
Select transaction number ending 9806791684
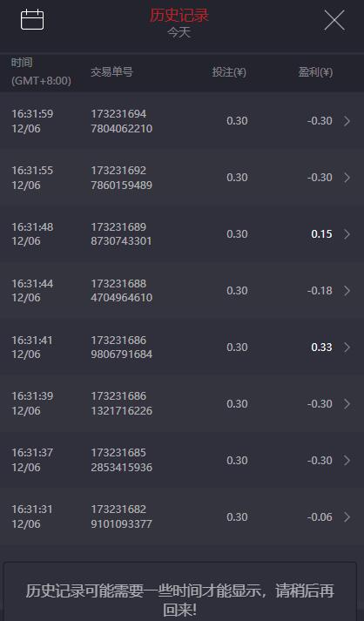(x=122, y=348)
